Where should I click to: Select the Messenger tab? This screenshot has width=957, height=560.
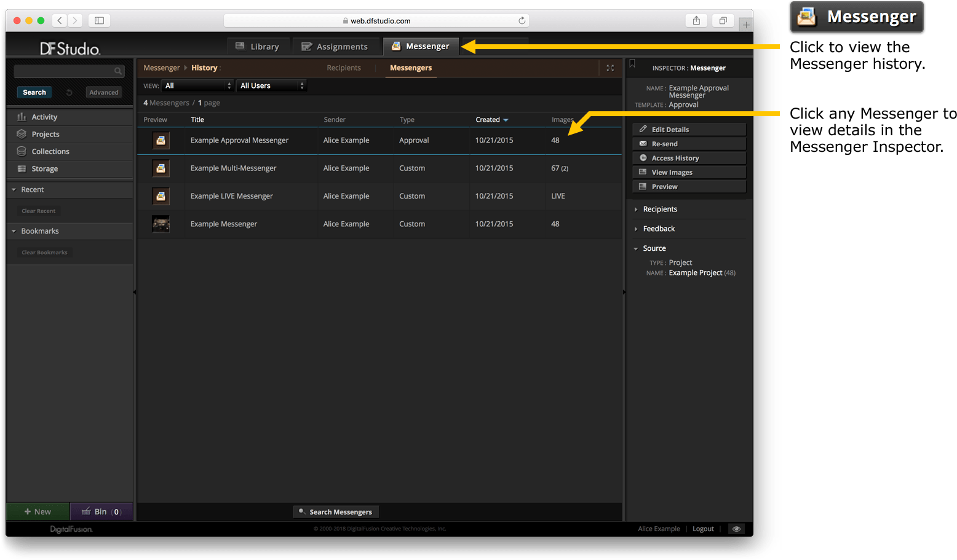tap(421, 47)
